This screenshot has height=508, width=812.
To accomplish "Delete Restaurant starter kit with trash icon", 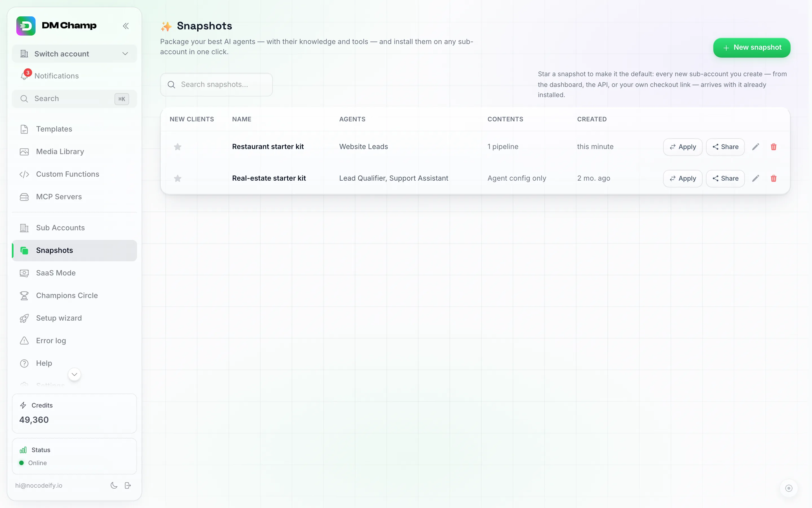I will click(x=774, y=147).
